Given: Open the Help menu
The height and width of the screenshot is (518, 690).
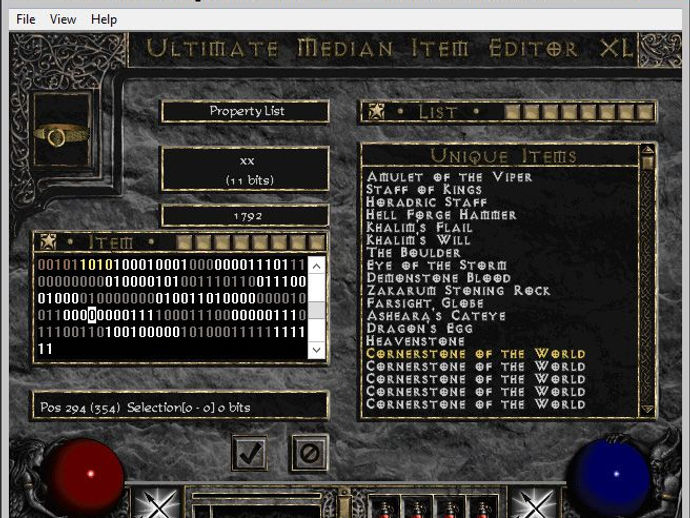Looking at the screenshot, I should tap(104, 19).
